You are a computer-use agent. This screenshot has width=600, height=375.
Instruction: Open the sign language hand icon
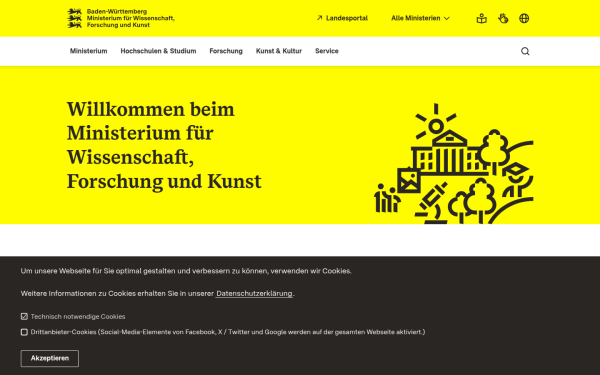point(503,18)
